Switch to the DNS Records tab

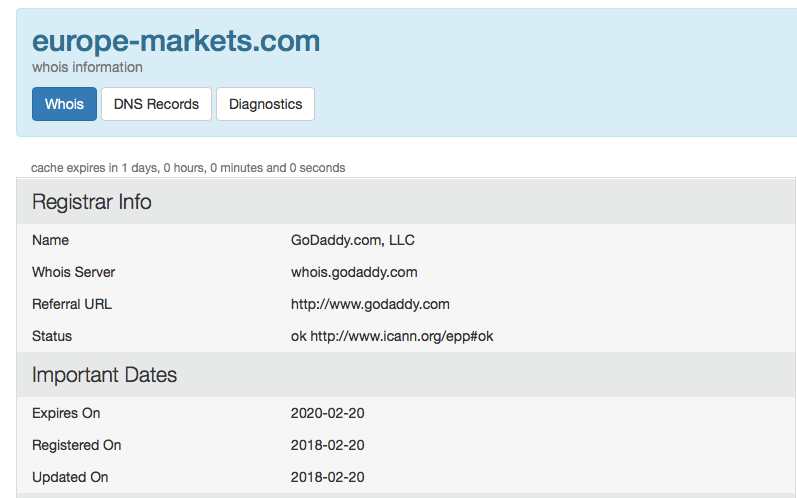(156, 104)
